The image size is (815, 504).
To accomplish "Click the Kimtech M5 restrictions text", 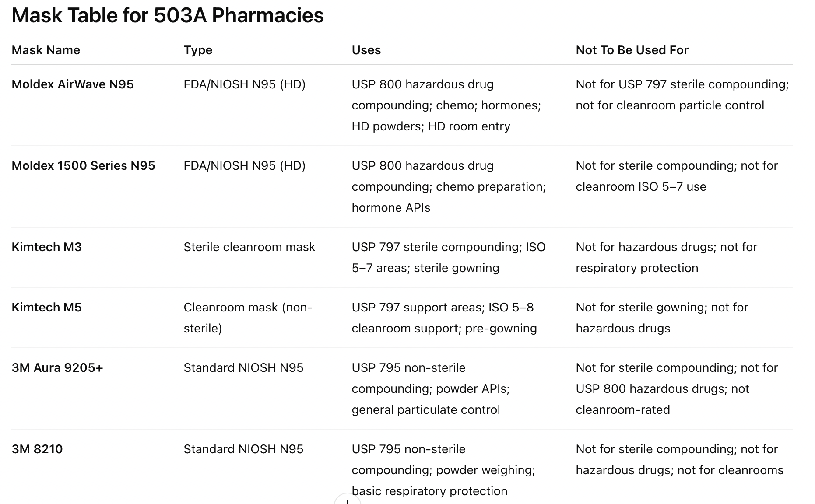I will 661,318.
